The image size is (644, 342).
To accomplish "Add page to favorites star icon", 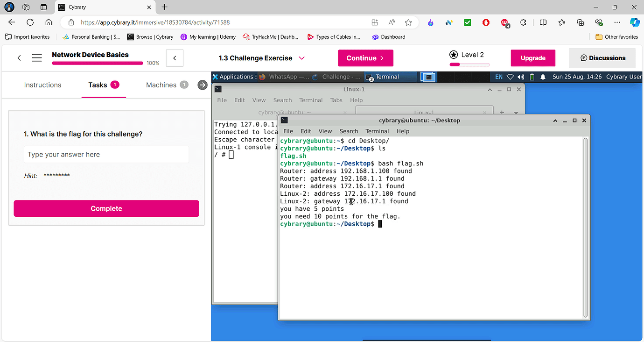I will pos(408,22).
